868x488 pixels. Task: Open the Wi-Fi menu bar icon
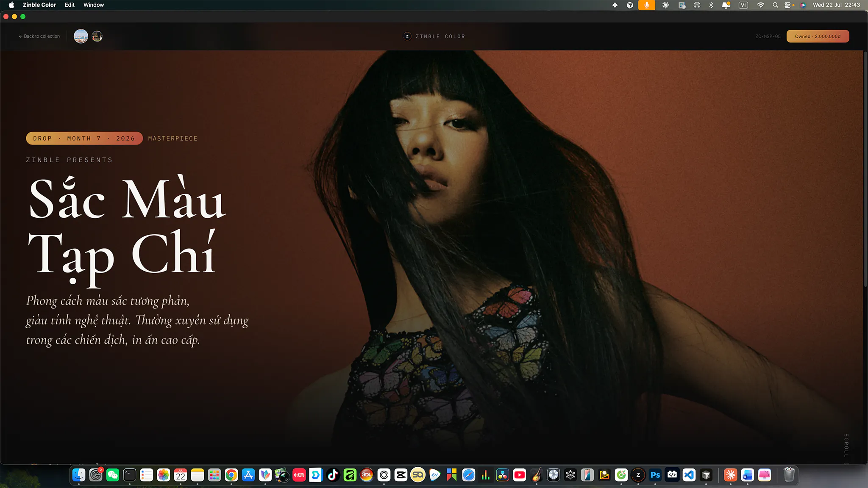[x=761, y=5]
